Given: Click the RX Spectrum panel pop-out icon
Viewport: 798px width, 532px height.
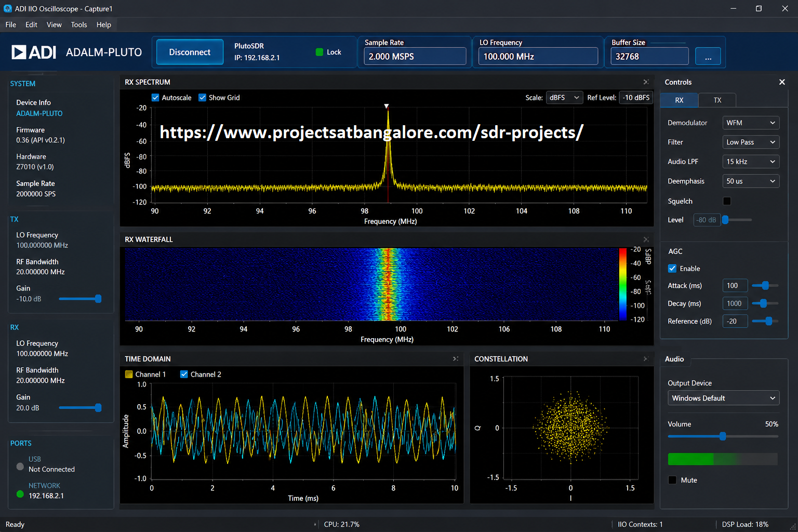Looking at the screenshot, I should pyautogui.click(x=646, y=82).
